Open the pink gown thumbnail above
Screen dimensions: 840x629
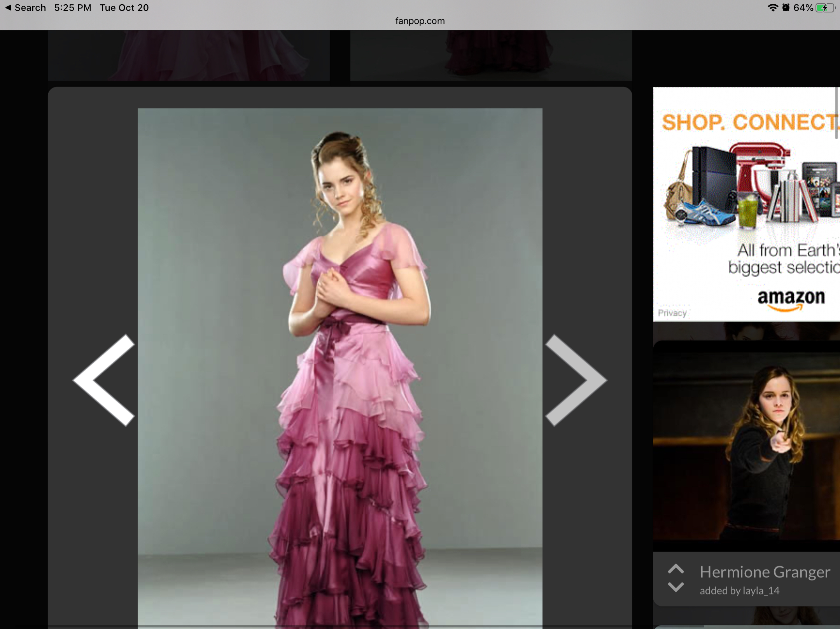(189, 55)
